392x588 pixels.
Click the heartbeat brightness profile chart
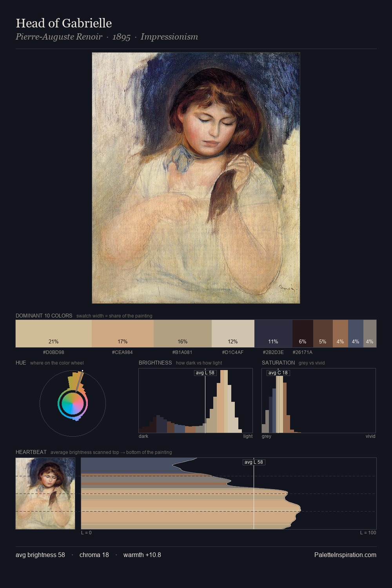click(x=229, y=494)
